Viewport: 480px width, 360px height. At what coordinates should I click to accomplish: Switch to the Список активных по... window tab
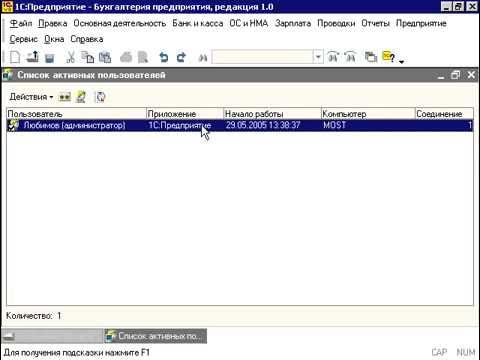pyautogui.click(x=156, y=336)
